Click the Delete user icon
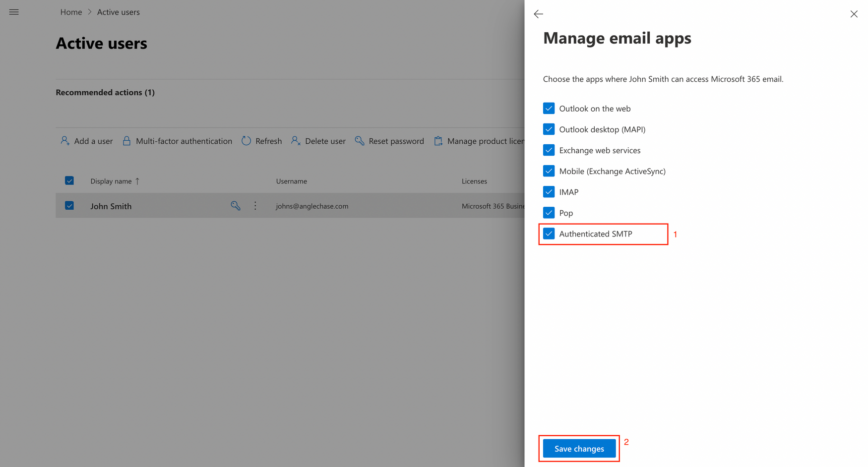Viewport: 868px width, 467px height. [296, 141]
